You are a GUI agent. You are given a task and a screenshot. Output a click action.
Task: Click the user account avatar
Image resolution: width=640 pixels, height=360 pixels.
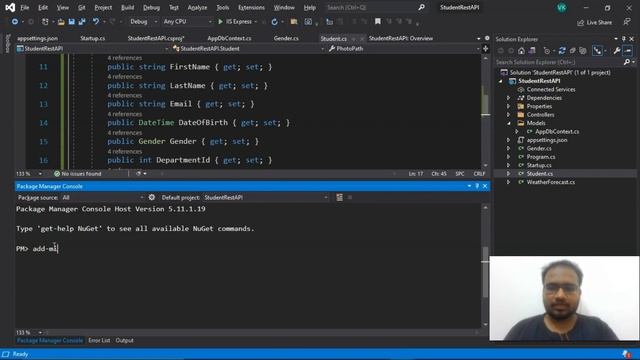pos(562,8)
